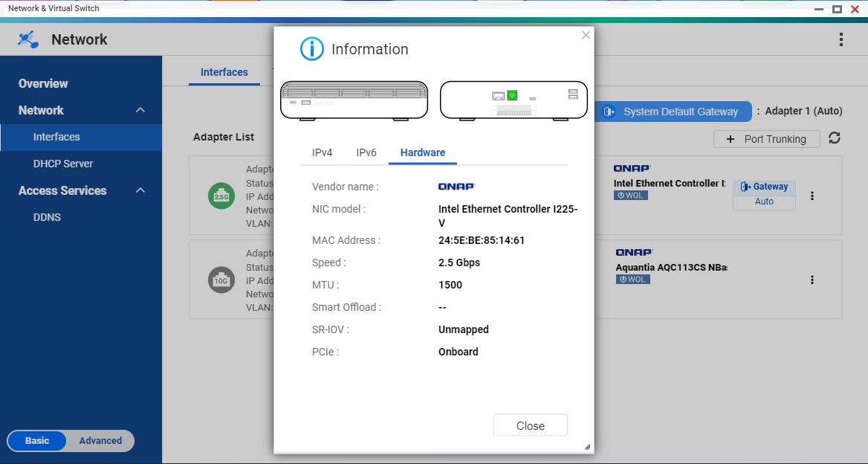Viewport: 868px width, 464px height.
Task: Close the Information dialog with X
Action: pos(586,35)
